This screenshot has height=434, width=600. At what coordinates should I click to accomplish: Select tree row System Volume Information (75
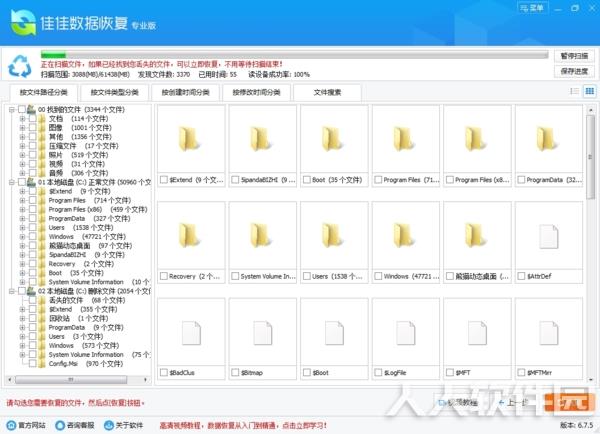(99, 355)
